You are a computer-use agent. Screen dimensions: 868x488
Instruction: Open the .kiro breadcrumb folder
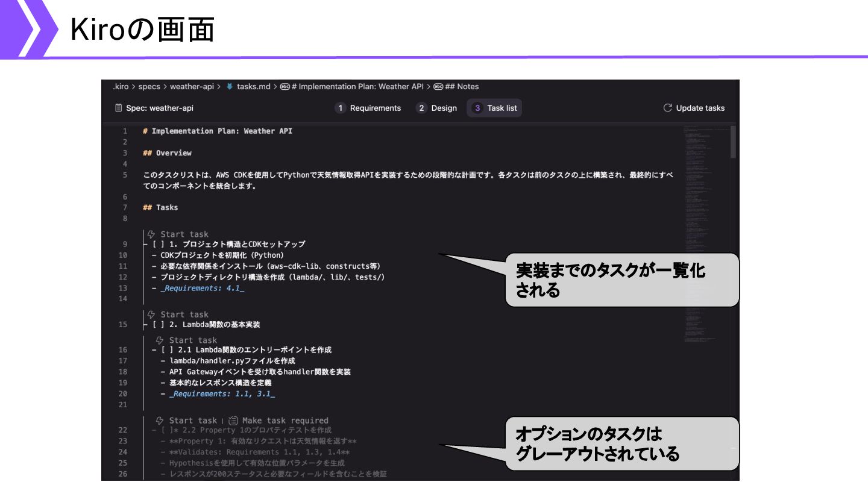tap(121, 87)
